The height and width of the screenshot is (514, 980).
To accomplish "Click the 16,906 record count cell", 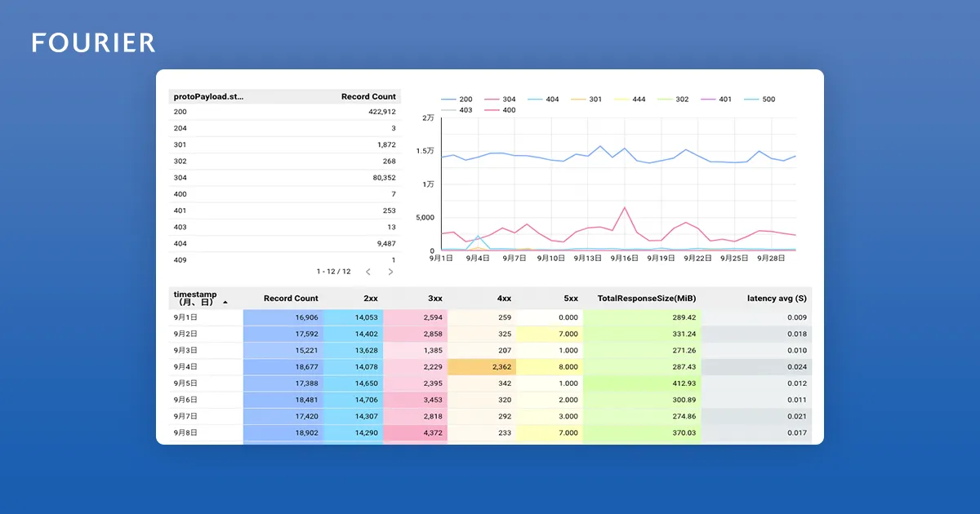I will (283, 317).
